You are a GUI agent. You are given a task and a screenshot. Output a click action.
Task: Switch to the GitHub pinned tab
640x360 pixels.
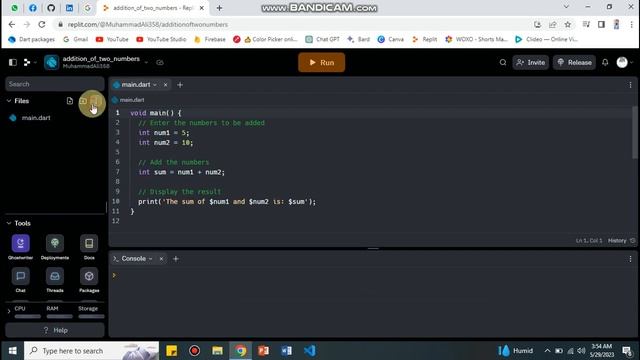51,8
